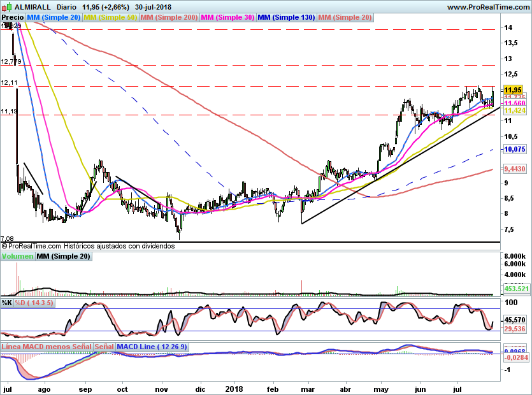Click the 7,08 support level label
This screenshot has height=395, width=532.
click(x=8, y=239)
